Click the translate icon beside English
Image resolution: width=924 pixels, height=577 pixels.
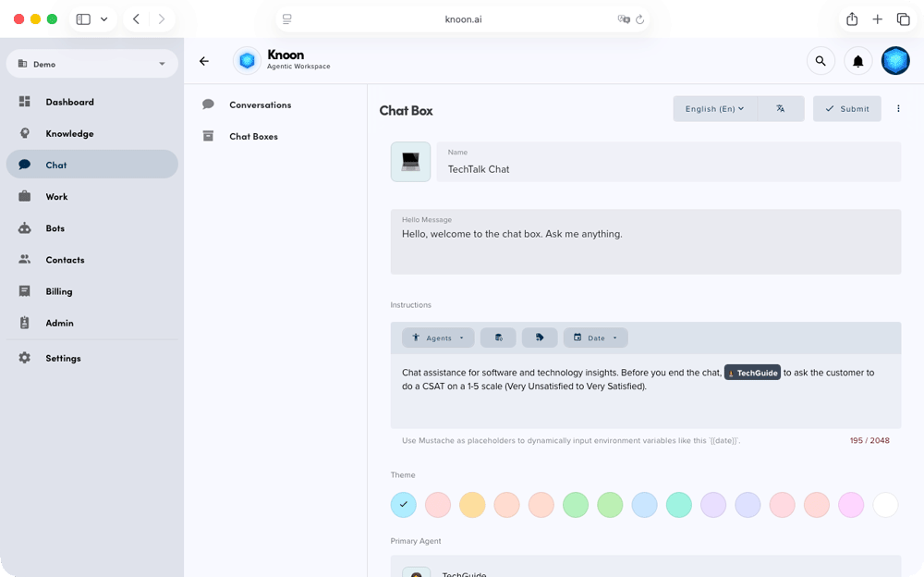click(781, 109)
